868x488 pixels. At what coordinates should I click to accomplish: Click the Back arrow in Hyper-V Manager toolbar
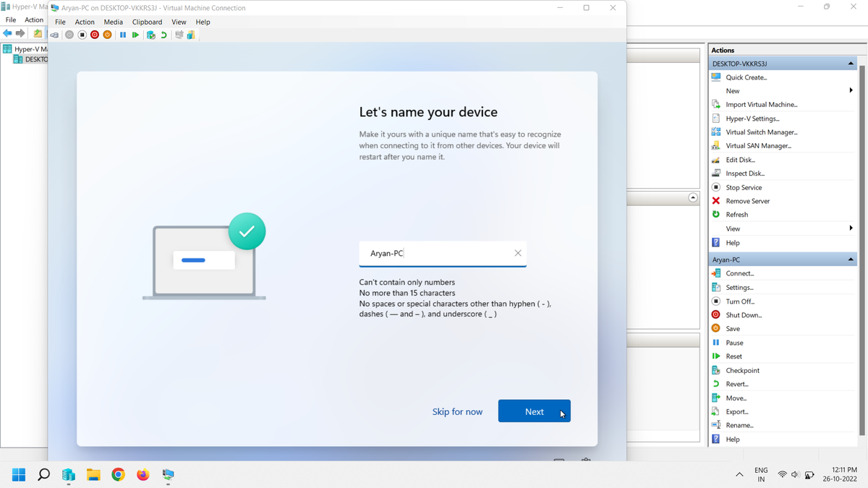coord(7,33)
